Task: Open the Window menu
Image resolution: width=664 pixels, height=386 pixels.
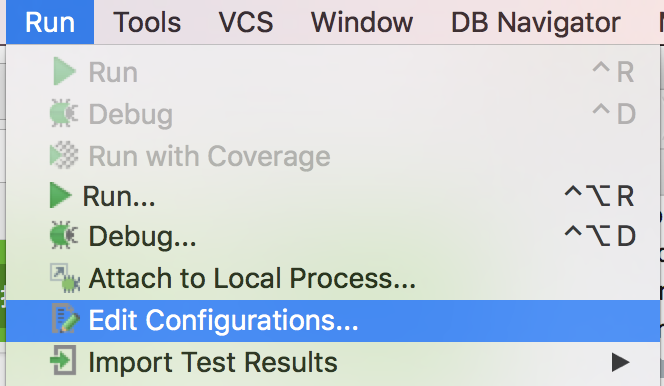Action: [362, 22]
